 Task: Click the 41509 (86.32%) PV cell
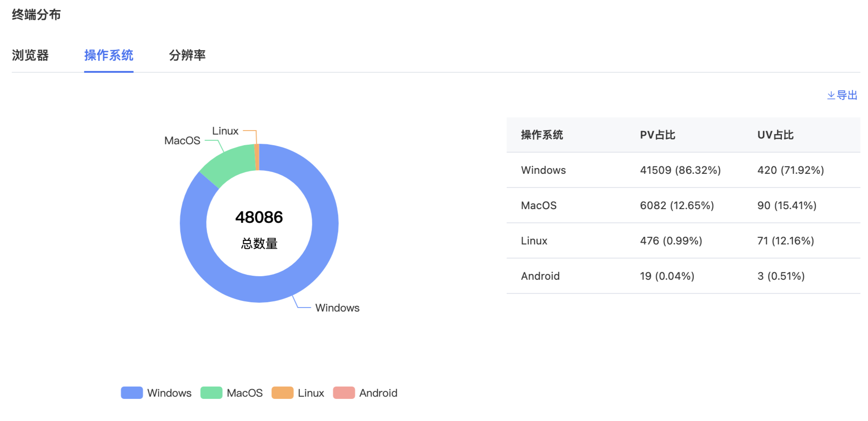click(680, 170)
